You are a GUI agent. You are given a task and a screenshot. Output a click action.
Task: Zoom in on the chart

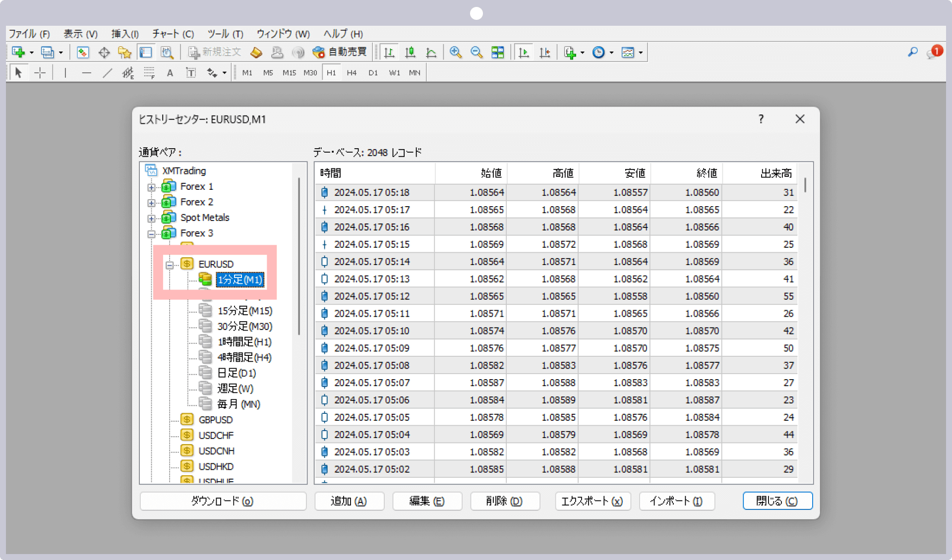[456, 52]
